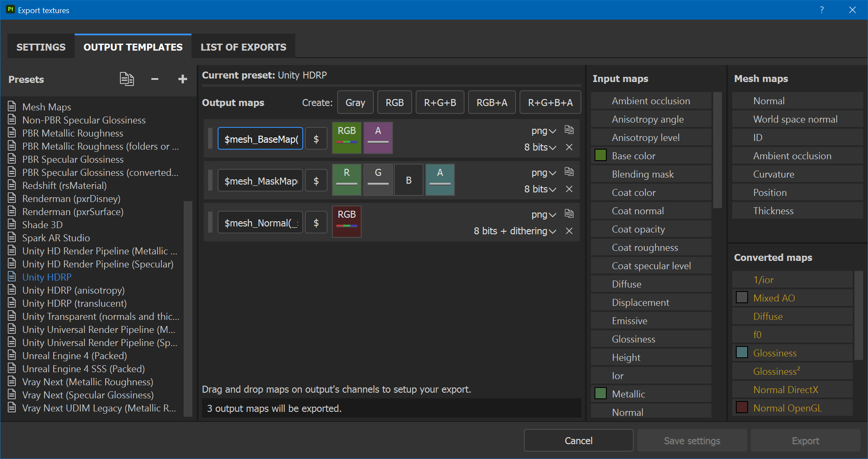Create an RGB+A output map

tap(492, 102)
